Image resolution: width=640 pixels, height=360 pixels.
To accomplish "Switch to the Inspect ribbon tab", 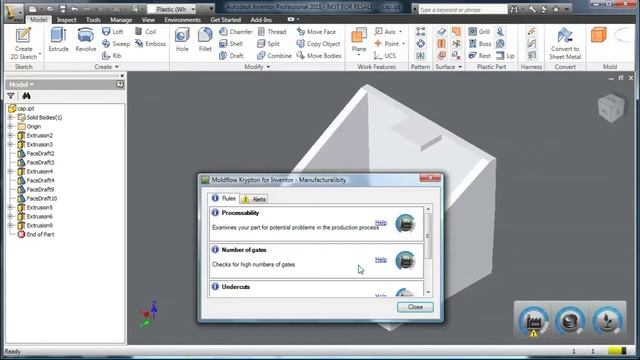I will tap(67, 20).
